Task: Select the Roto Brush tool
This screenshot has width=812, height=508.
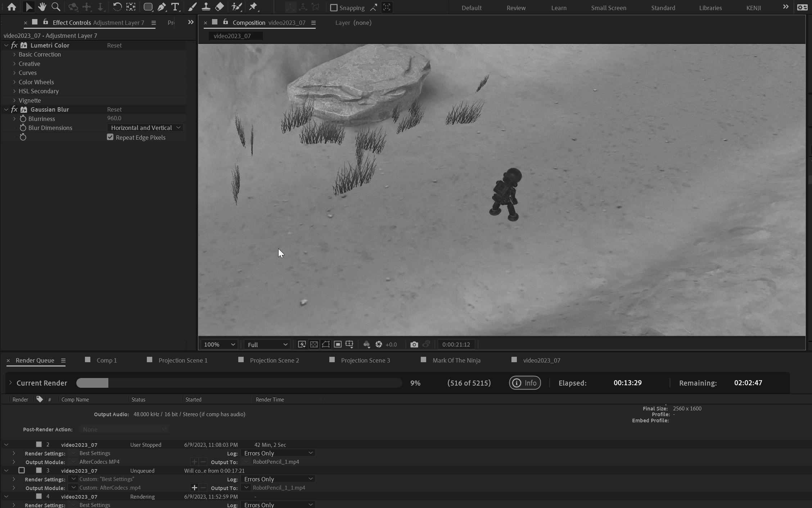Action: point(236,7)
